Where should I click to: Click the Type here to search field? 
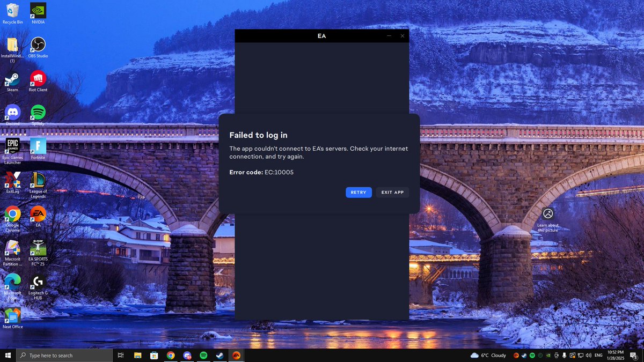[x=64, y=355]
